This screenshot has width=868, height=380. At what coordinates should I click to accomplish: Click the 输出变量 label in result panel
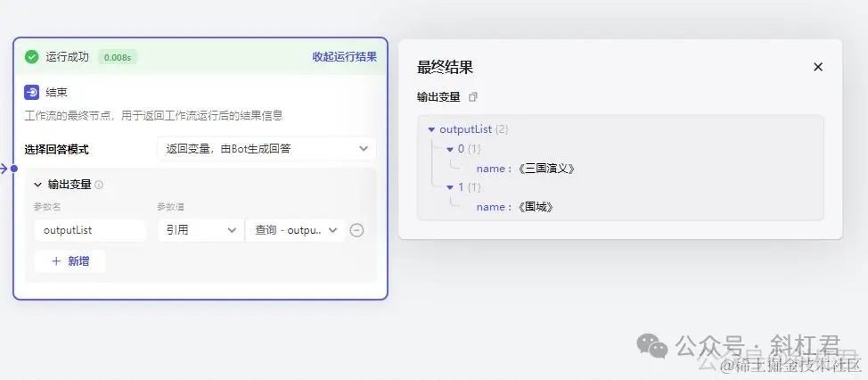pyautogui.click(x=438, y=97)
